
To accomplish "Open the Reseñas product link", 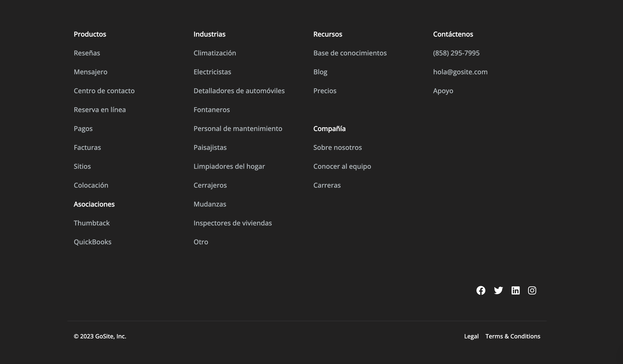I will pos(87,53).
